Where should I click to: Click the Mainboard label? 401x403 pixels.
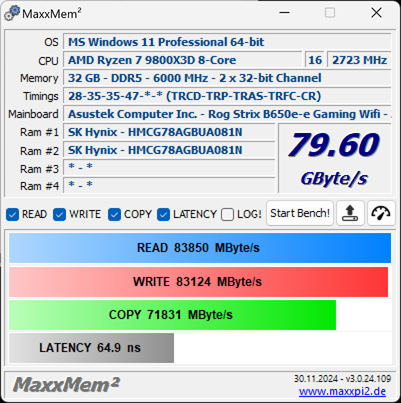[x=33, y=114]
